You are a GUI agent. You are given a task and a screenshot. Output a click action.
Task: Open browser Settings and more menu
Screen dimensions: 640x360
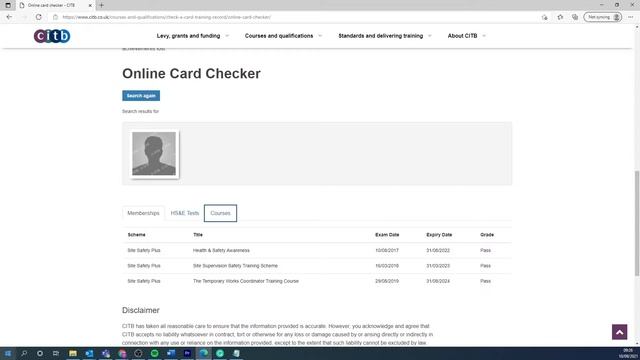point(631,17)
